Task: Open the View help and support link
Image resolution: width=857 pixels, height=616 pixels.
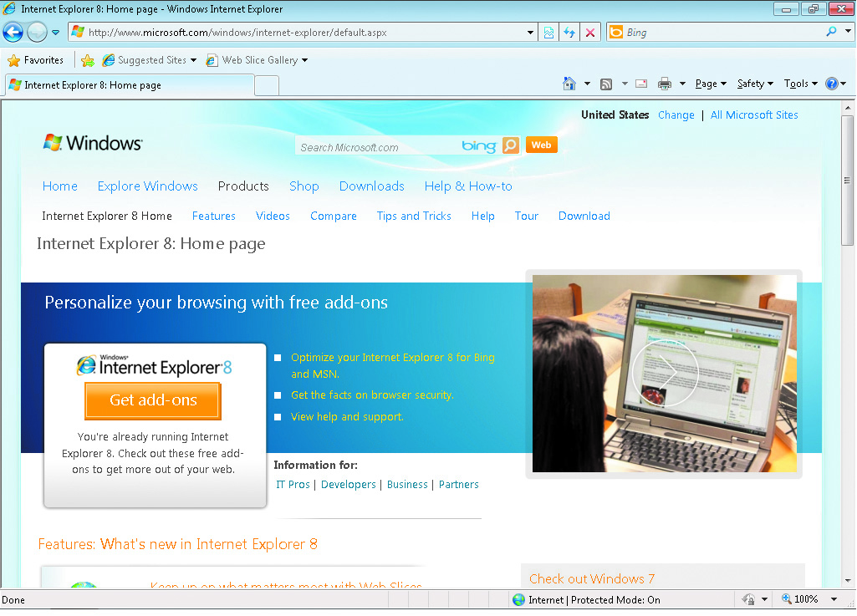Action: point(347,416)
